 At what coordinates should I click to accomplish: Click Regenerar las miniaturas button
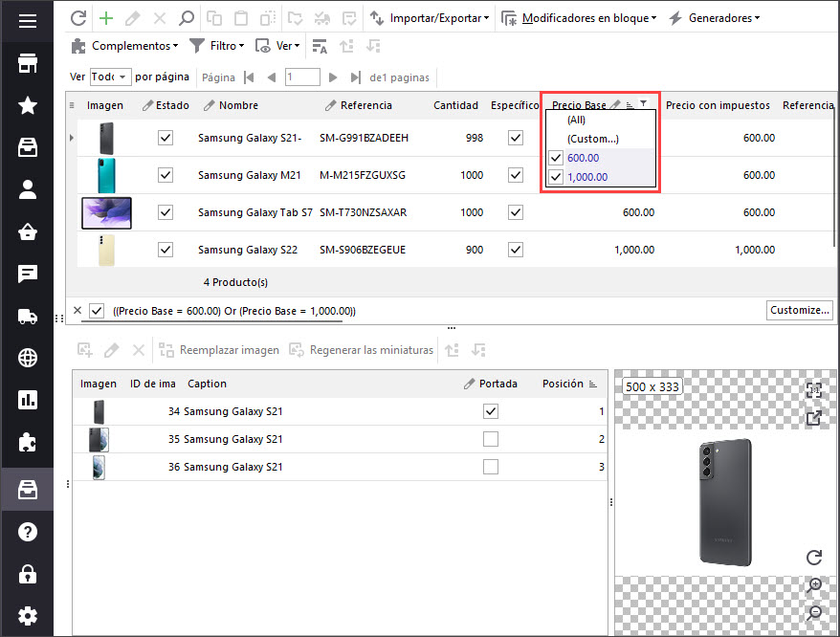click(x=362, y=350)
